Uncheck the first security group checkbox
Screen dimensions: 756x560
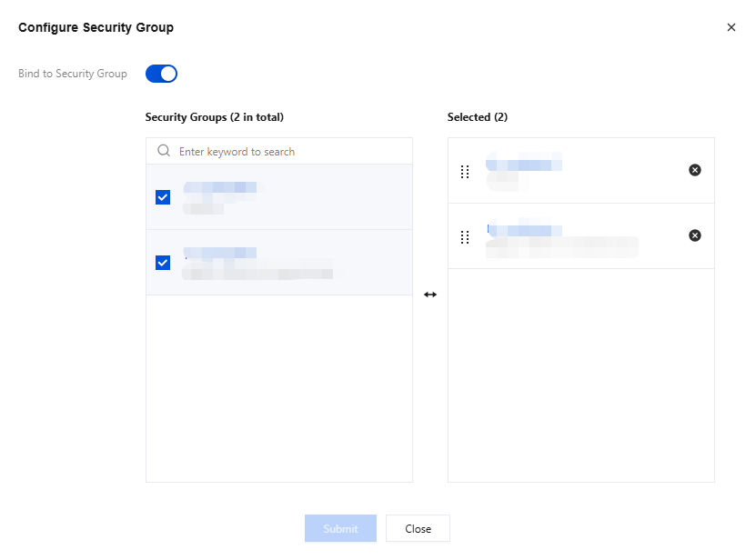tap(163, 197)
